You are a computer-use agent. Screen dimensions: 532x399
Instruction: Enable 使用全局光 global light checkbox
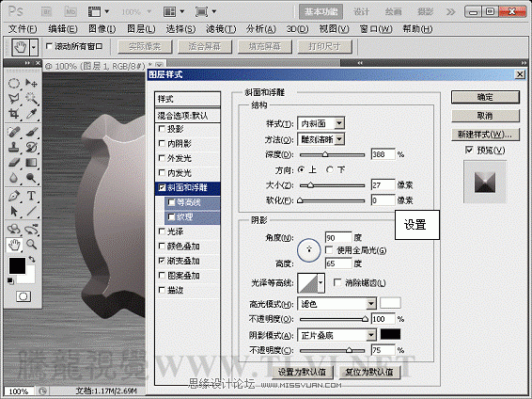[328, 250]
